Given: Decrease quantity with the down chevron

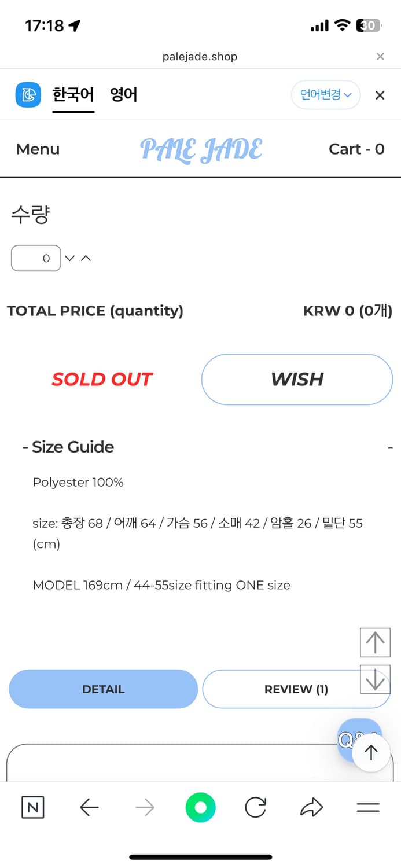Looking at the screenshot, I should pos(70,258).
